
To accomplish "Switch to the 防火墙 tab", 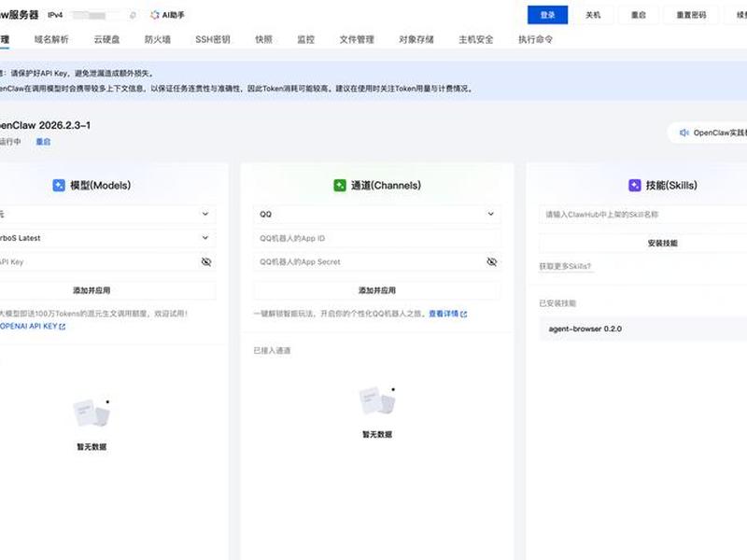I will pyautogui.click(x=158, y=39).
